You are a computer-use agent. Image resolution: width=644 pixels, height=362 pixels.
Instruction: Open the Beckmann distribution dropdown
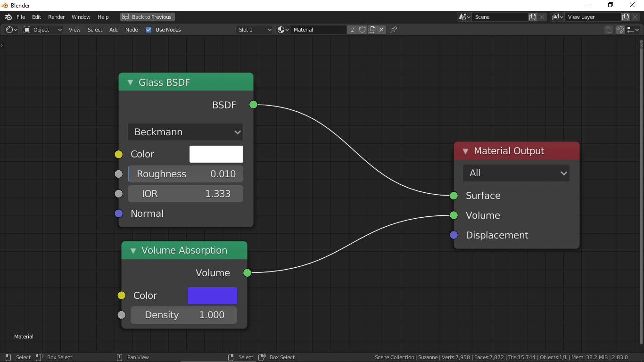coord(185,132)
